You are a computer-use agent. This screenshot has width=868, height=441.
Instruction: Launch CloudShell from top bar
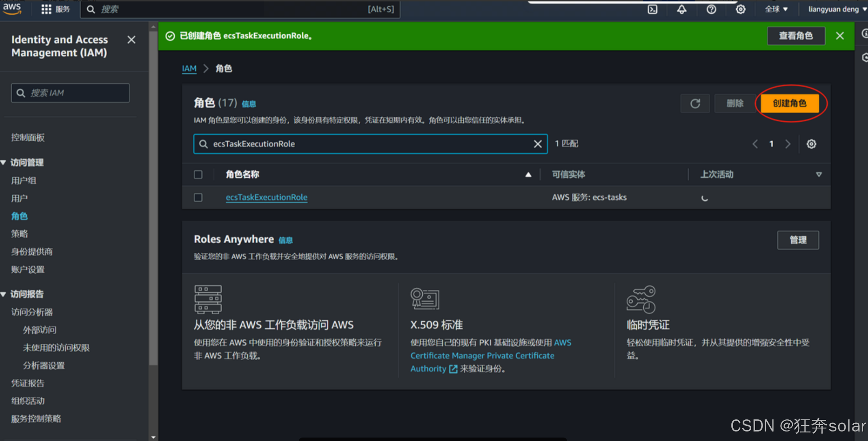652,9
